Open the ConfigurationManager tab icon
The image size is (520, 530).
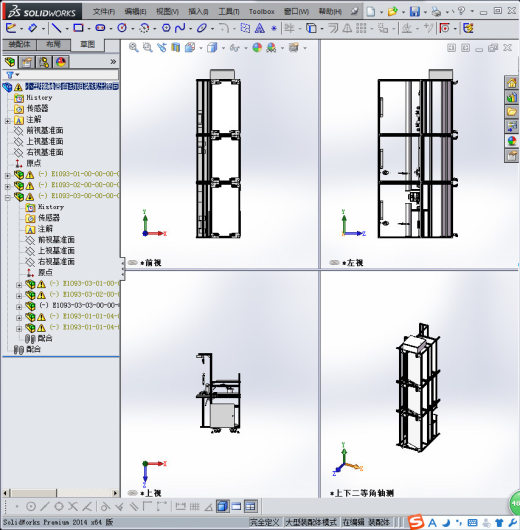tap(44, 62)
